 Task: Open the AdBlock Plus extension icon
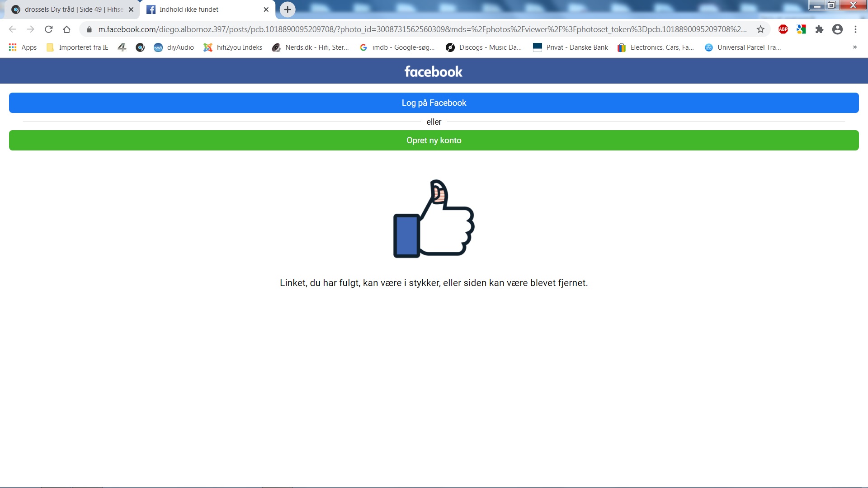pos(783,29)
